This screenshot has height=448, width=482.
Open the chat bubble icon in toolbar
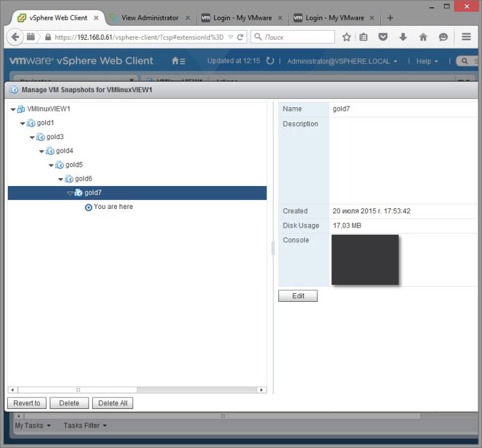coord(443,37)
